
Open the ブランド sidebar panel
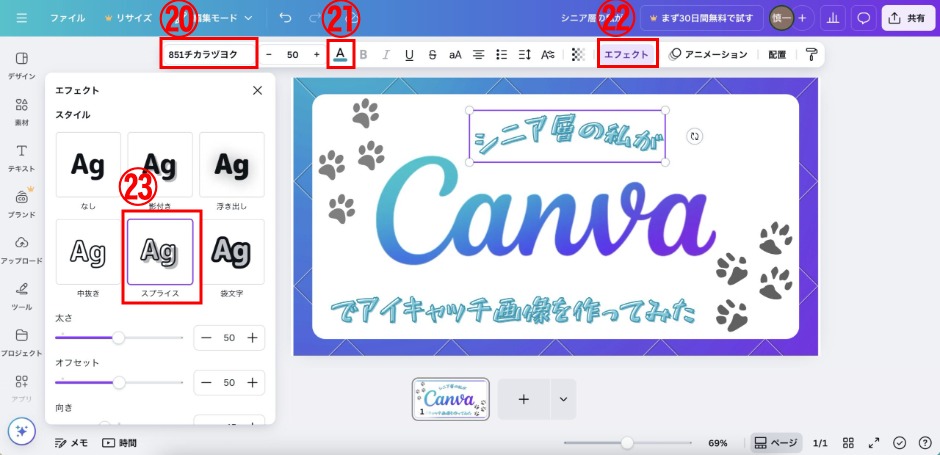[22, 204]
